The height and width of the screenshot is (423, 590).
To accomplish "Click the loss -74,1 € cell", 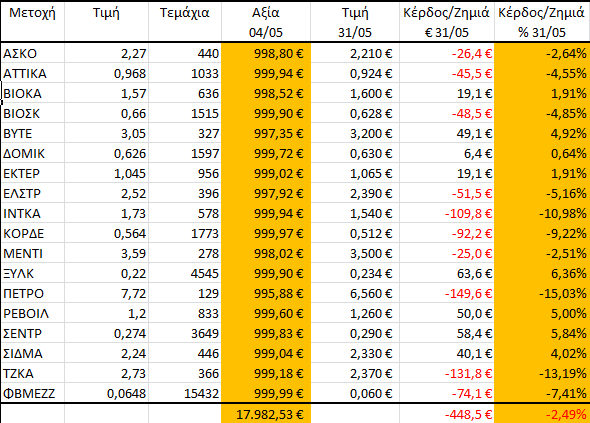I will pos(447,393).
